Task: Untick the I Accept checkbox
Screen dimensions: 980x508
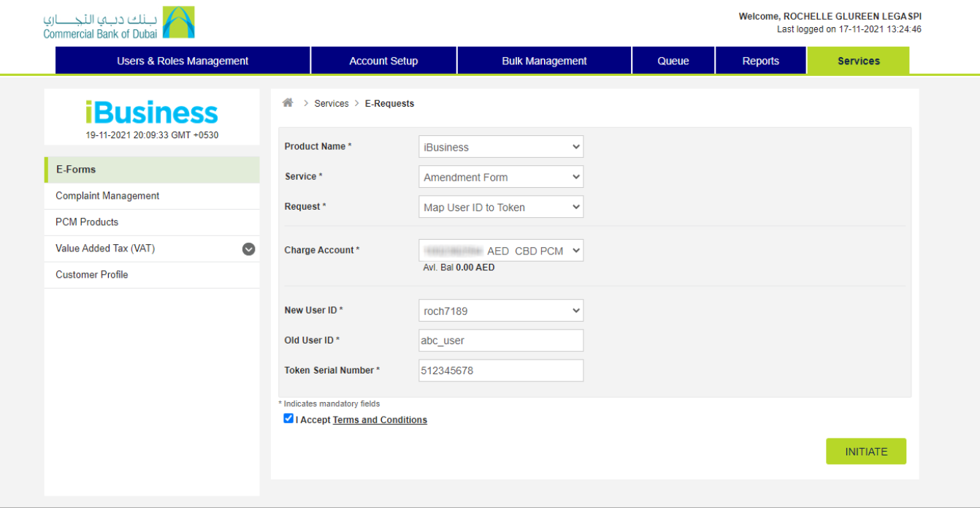Action: pos(288,419)
